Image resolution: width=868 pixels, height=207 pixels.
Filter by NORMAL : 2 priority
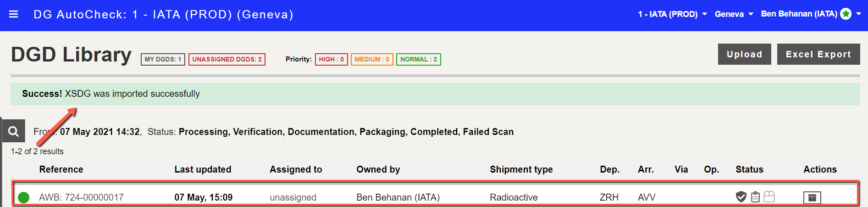click(x=419, y=59)
